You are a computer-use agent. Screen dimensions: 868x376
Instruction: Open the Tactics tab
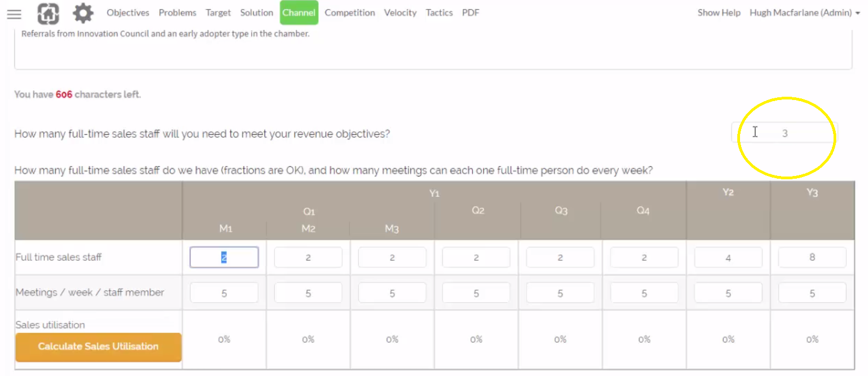[439, 13]
